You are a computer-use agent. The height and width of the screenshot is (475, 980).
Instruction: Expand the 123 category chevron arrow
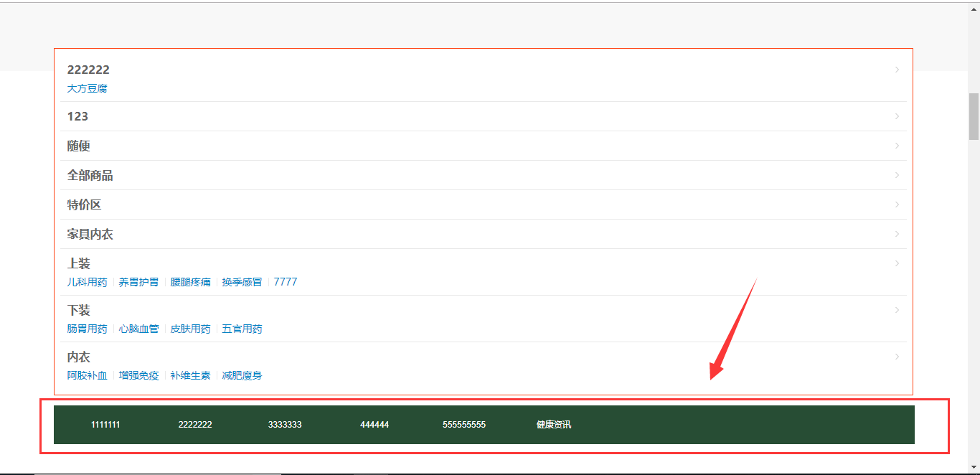coord(897,116)
